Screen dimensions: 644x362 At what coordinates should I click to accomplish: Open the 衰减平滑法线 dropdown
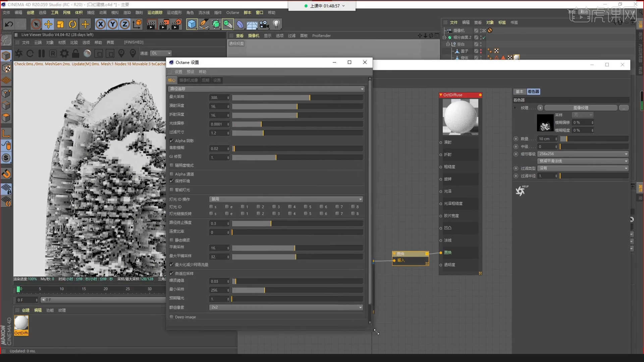[583, 161]
